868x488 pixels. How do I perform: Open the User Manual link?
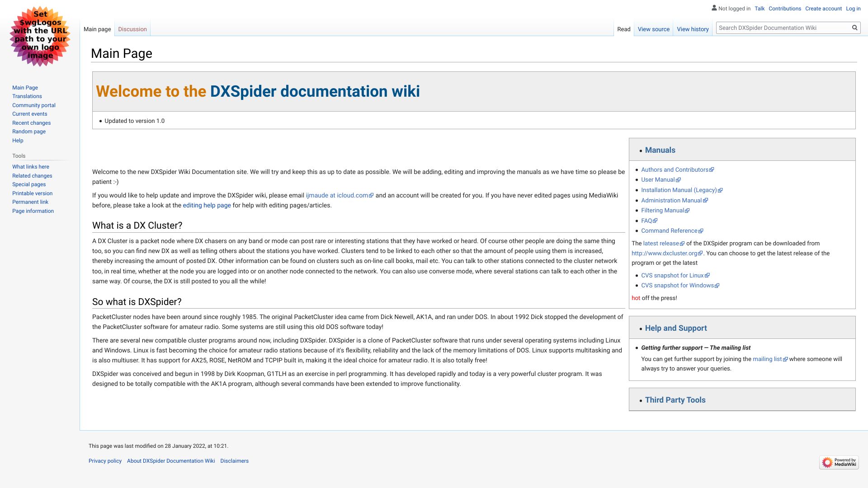660,179
